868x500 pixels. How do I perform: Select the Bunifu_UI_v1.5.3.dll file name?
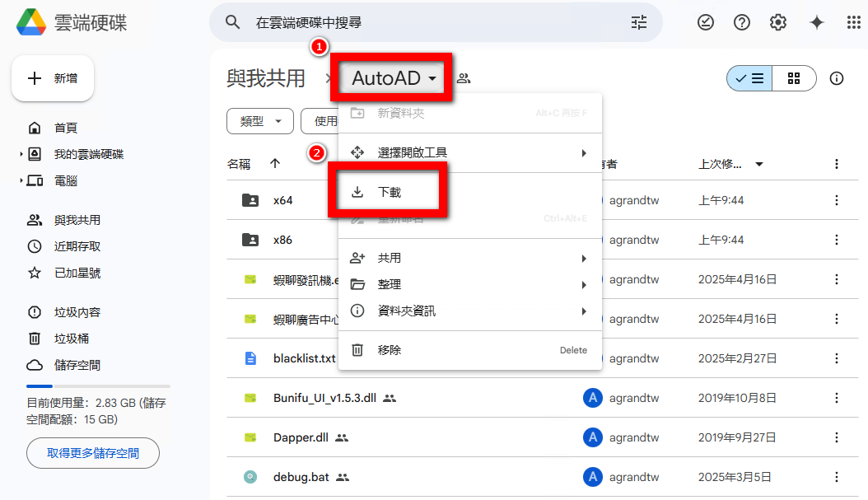[324, 398]
